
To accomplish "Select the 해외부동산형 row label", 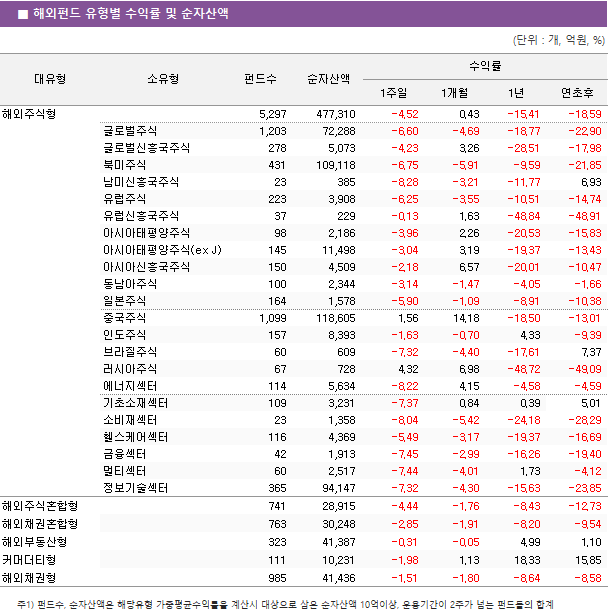I will click(x=34, y=542).
